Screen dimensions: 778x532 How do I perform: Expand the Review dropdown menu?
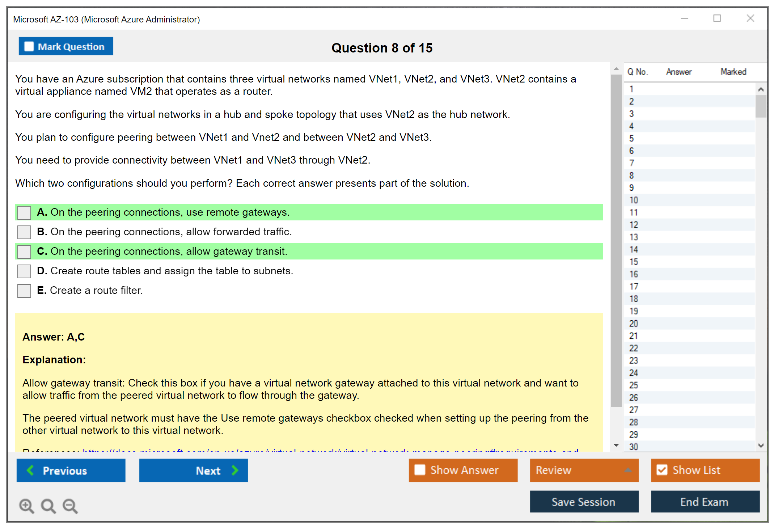click(628, 470)
